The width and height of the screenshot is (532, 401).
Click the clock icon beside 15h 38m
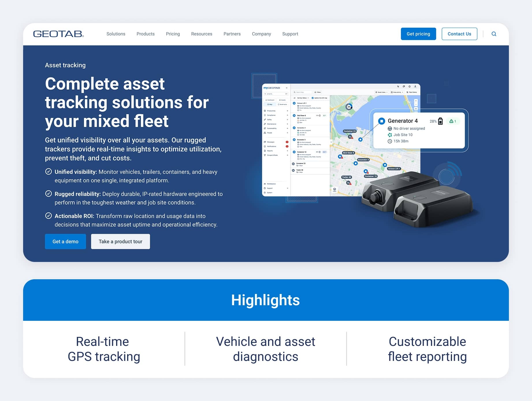tap(390, 141)
